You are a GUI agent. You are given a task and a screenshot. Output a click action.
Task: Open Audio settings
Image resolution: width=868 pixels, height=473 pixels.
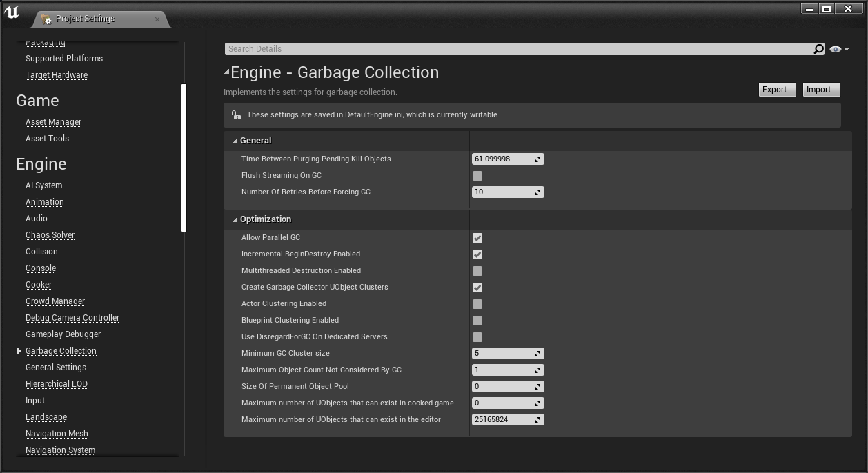click(x=37, y=219)
